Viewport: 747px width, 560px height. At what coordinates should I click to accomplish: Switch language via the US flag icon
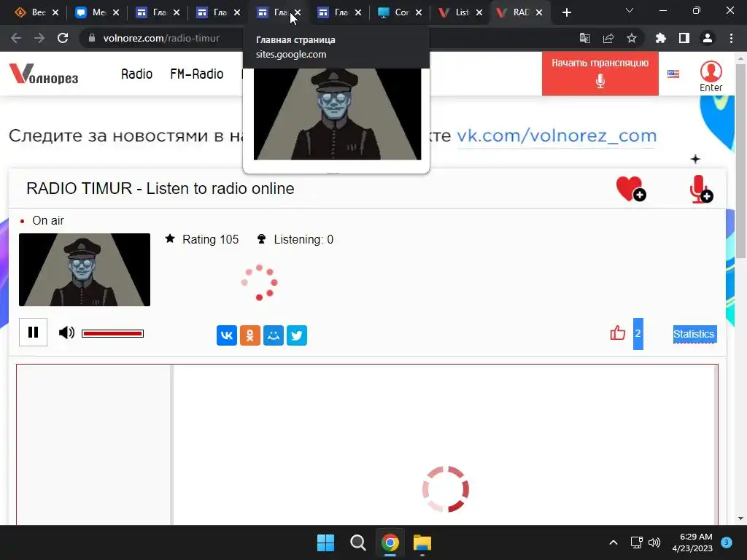673,74
